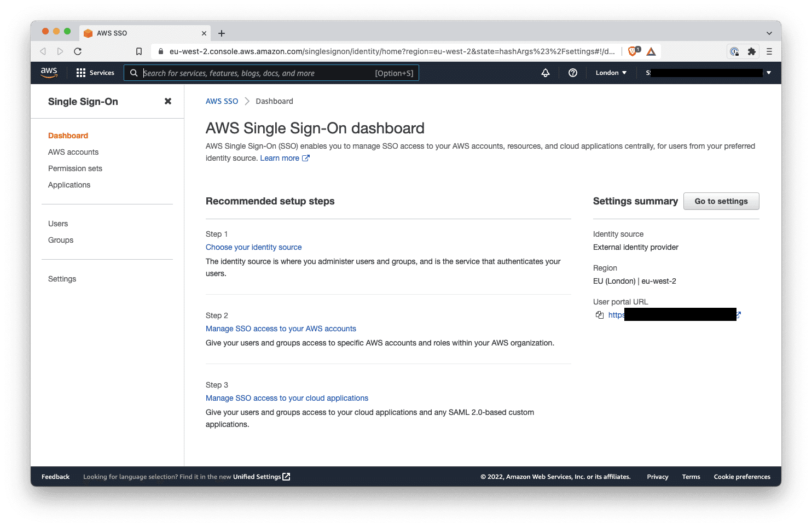The height and width of the screenshot is (527, 812).
Task: Open Manage SSO access to AWS accounts
Action: click(x=281, y=329)
